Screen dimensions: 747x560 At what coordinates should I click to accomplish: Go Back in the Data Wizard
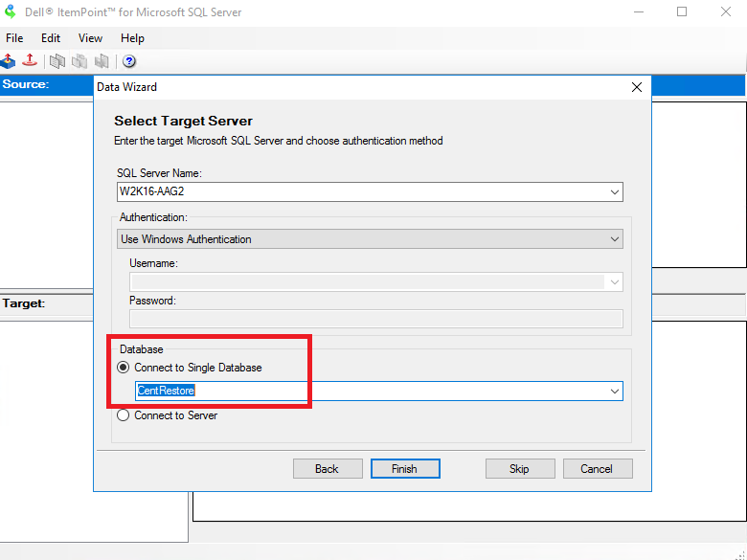click(328, 468)
